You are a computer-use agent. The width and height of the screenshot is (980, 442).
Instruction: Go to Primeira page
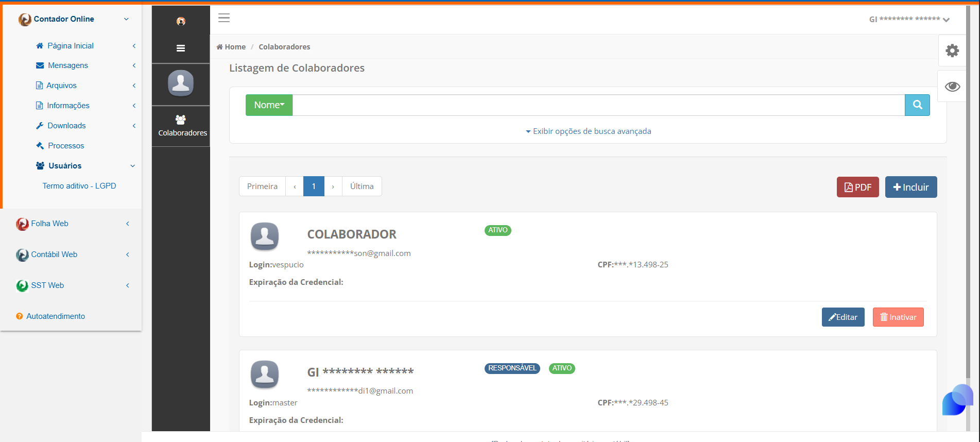pos(262,186)
